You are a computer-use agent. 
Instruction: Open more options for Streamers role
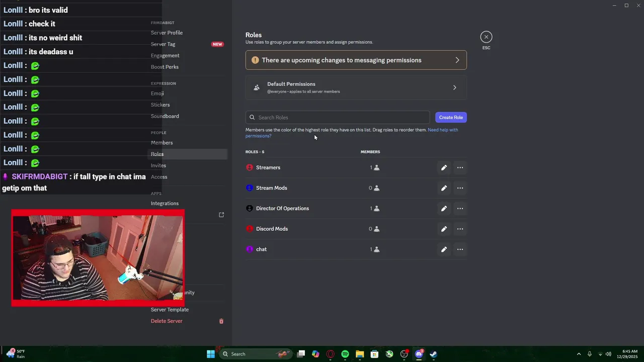pyautogui.click(x=460, y=167)
